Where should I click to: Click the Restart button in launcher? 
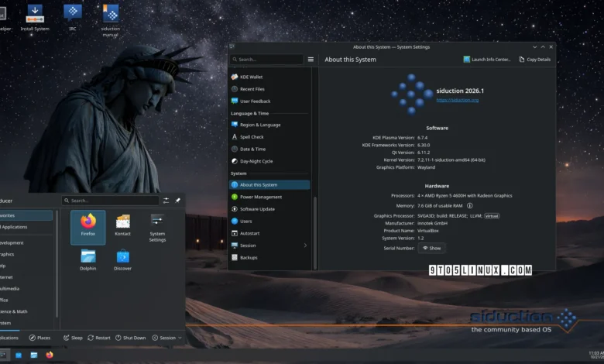click(x=98, y=338)
